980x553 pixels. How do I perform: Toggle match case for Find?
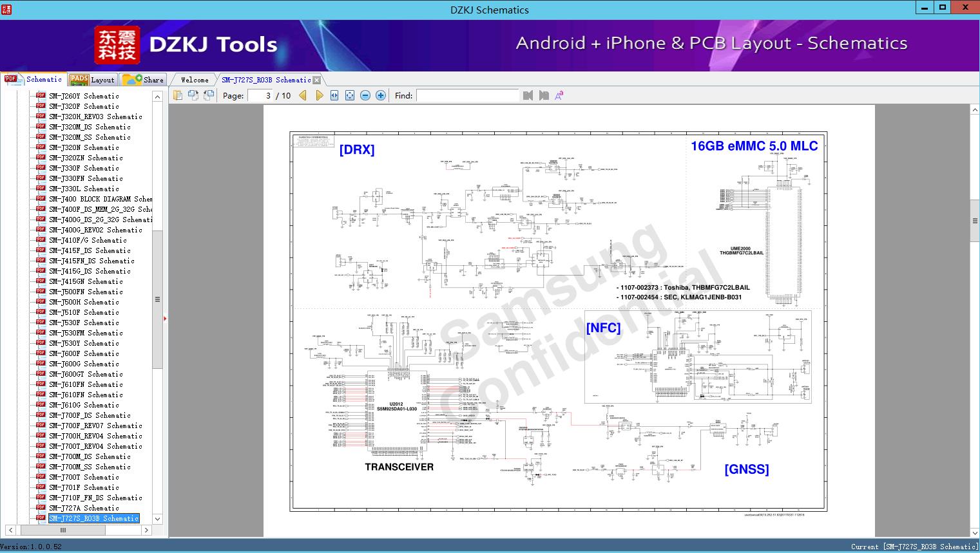[559, 95]
